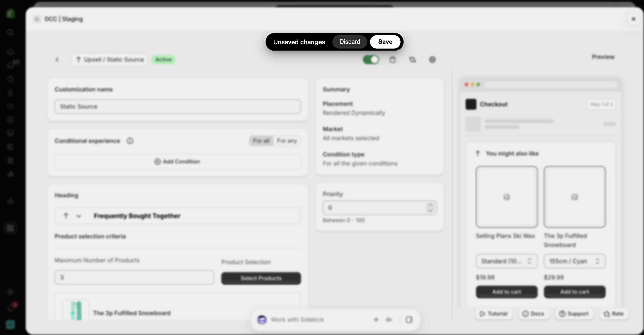The width and height of the screenshot is (644, 335).
Task: Open the selected apps sidebar icon
Action: point(10,228)
